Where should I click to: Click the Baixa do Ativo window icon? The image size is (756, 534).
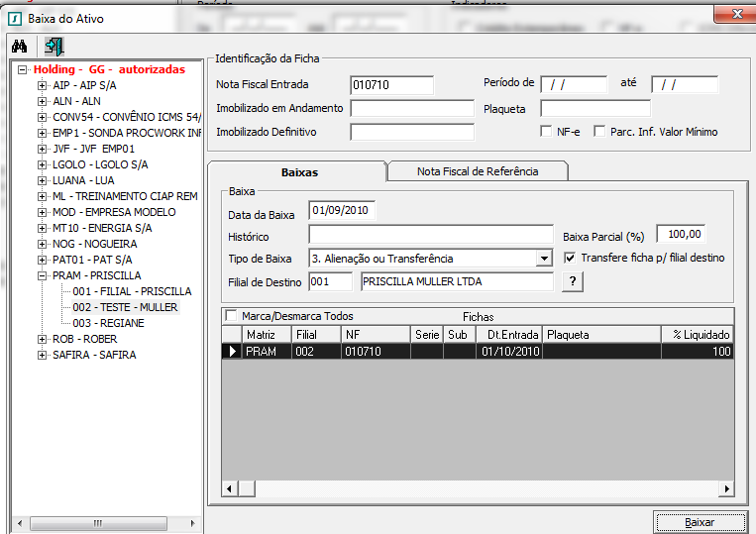pos(14,18)
